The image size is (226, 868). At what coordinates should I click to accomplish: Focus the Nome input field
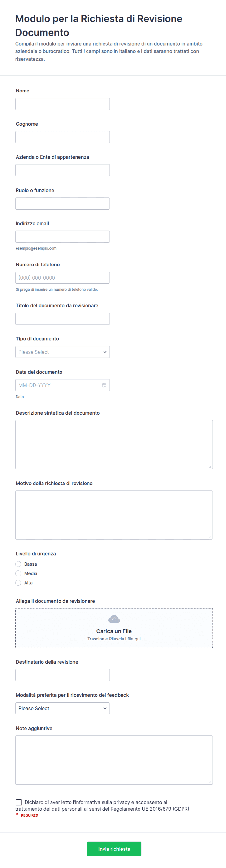62,104
